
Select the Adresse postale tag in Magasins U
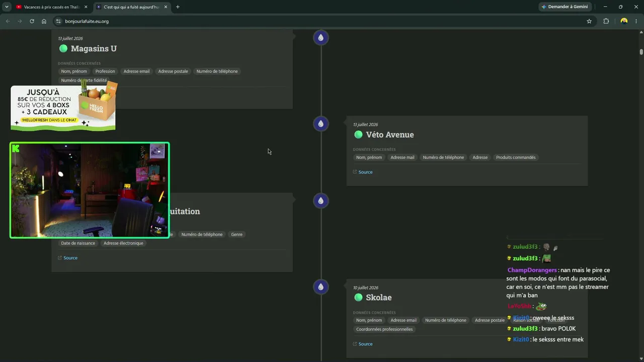(x=173, y=71)
